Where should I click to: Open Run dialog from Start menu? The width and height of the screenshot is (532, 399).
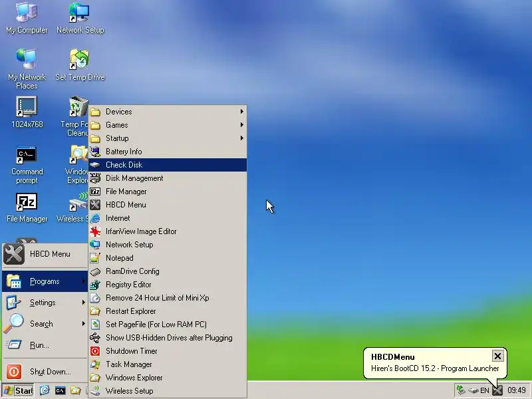coord(45,345)
